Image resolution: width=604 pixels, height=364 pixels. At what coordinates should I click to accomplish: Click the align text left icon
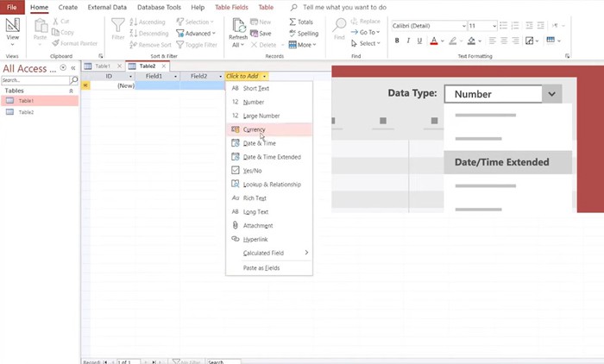click(x=492, y=41)
